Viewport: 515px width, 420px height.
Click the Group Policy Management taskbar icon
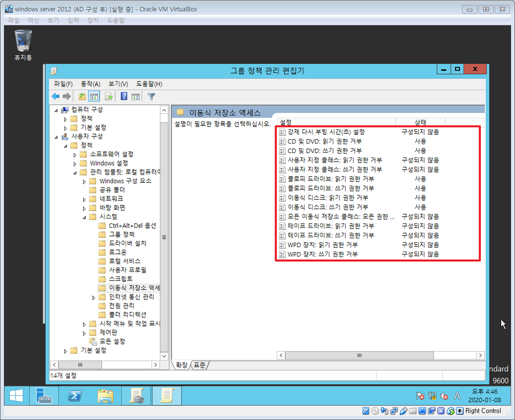[x=136, y=396]
